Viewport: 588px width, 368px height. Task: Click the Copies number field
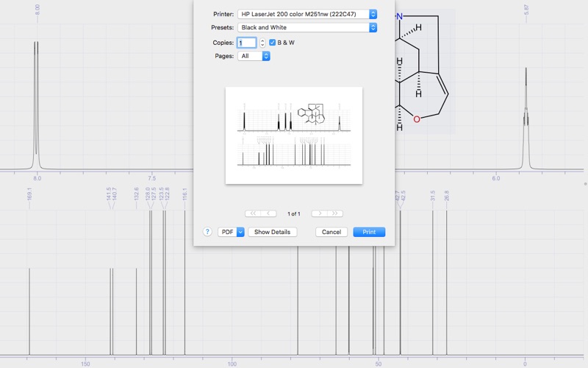coord(246,43)
